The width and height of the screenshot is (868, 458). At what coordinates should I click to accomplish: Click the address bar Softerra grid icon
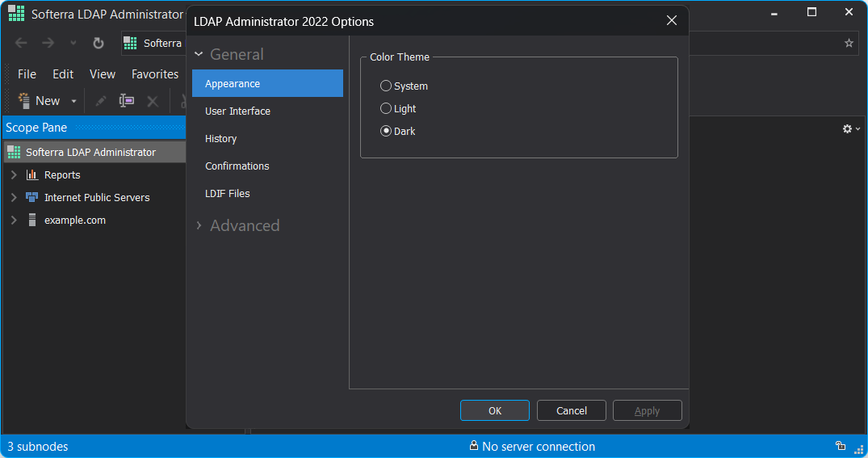130,43
